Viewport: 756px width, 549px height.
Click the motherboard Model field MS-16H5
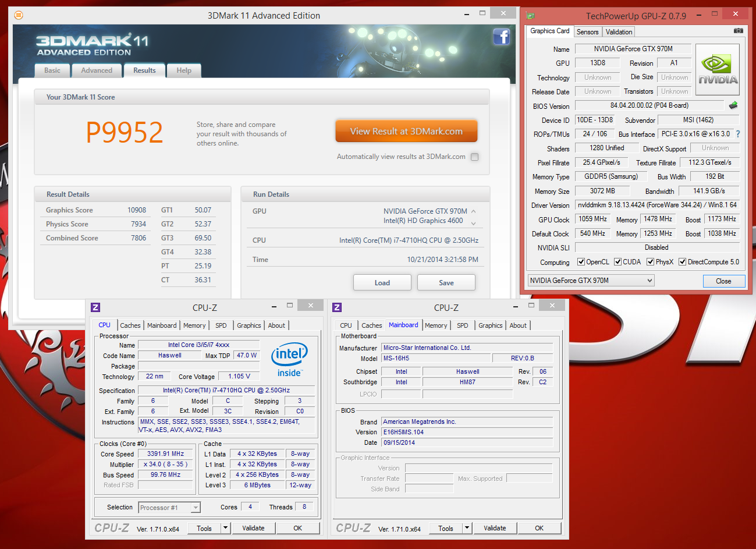click(x=436, y=358)
